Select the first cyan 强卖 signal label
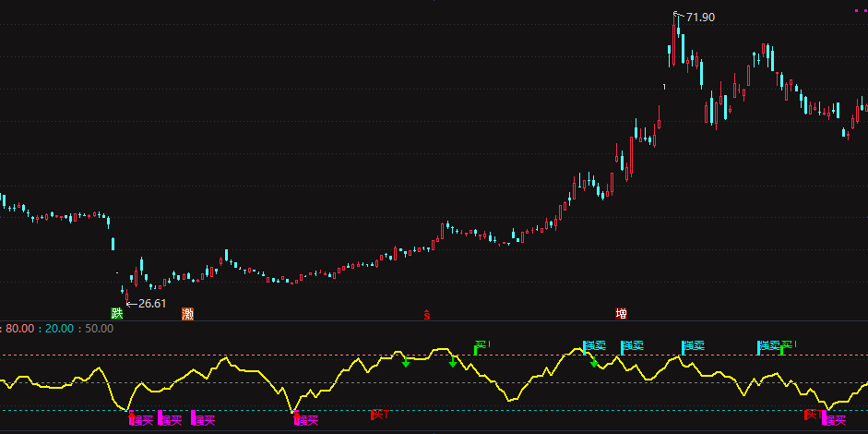This screenshot has width=868, height=434. click(x=595, y=346)
